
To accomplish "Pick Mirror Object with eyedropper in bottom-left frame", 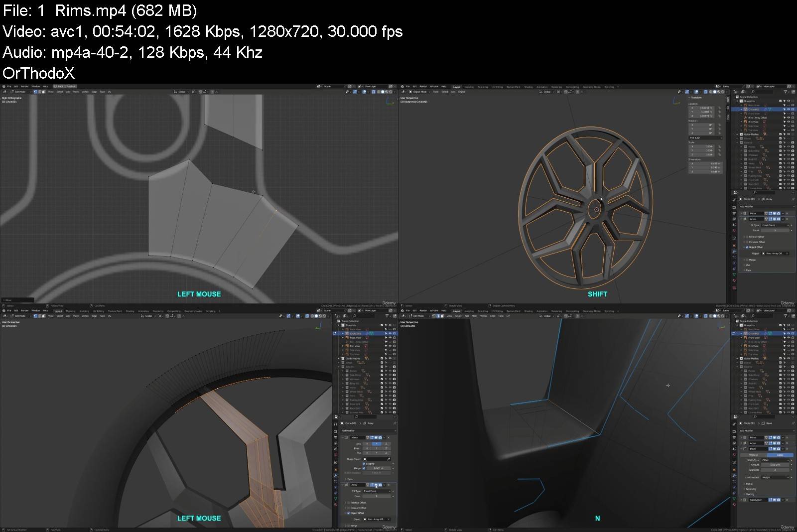I will click(x=389, y=459).
